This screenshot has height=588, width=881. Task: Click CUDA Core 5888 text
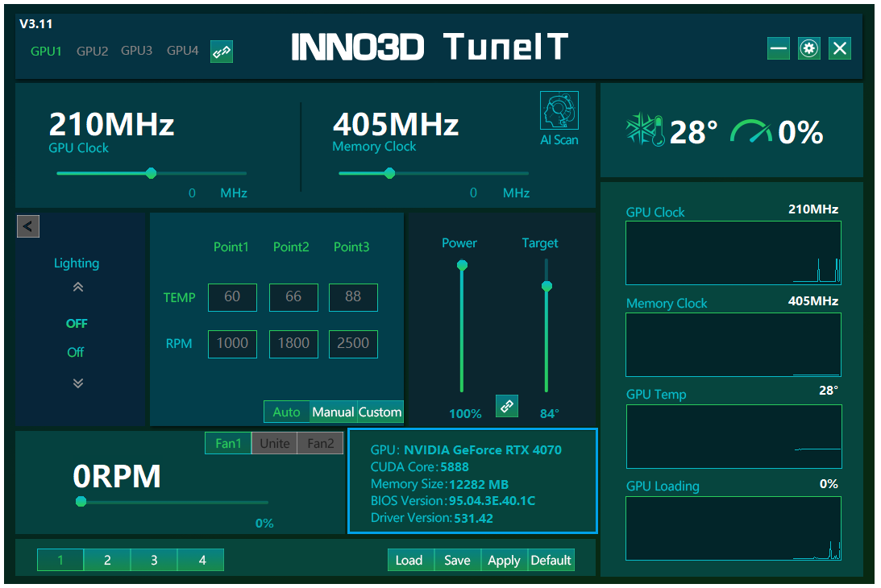(x=419, y=466)
